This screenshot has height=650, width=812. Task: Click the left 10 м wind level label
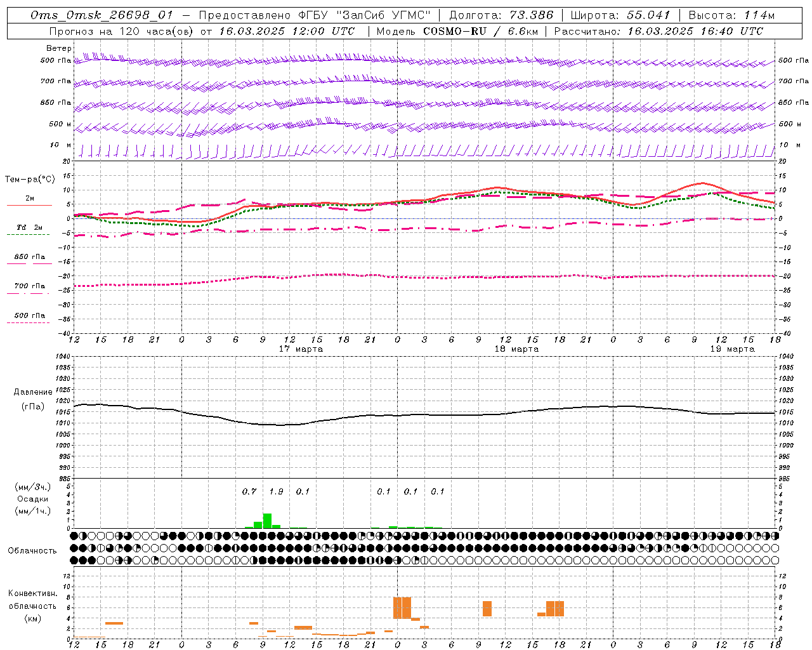click(x=60, y=145)
